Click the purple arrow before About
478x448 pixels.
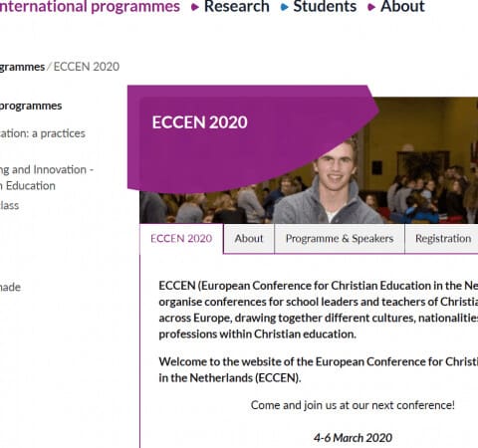click(x=371, y=7)
